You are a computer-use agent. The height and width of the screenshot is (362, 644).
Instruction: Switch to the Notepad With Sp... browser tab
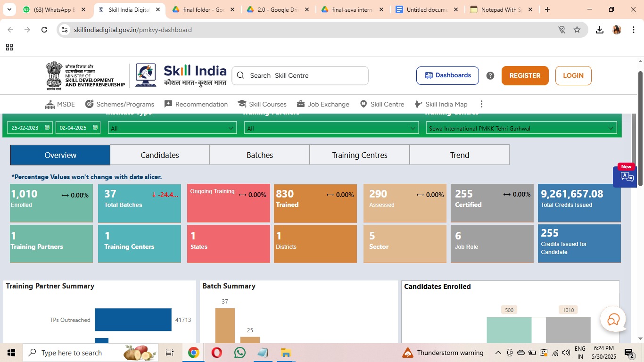(502, 9)
